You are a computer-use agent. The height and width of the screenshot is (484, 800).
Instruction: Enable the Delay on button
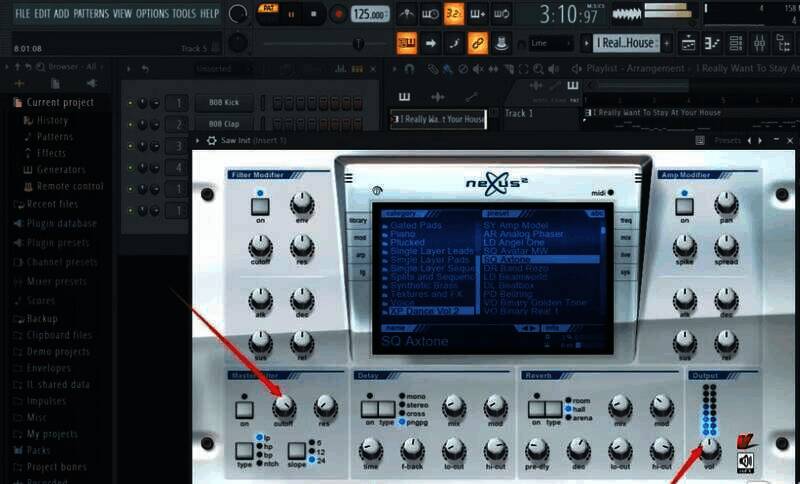(x=369, y=409)
